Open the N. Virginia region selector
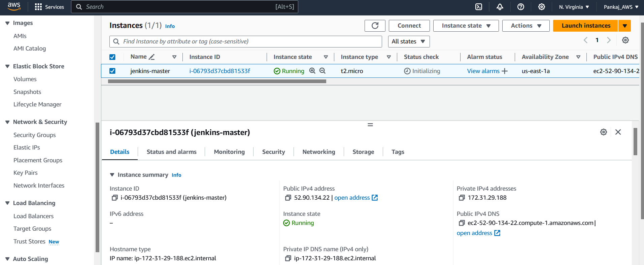Image resolution: width=644 pixels, height=265 pixels. [x=574, y=7]
